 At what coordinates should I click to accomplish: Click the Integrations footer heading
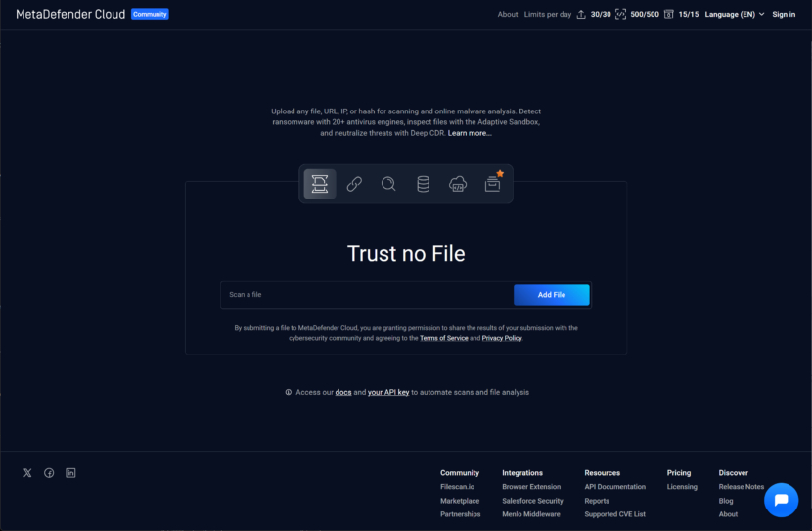coord(522,473)
